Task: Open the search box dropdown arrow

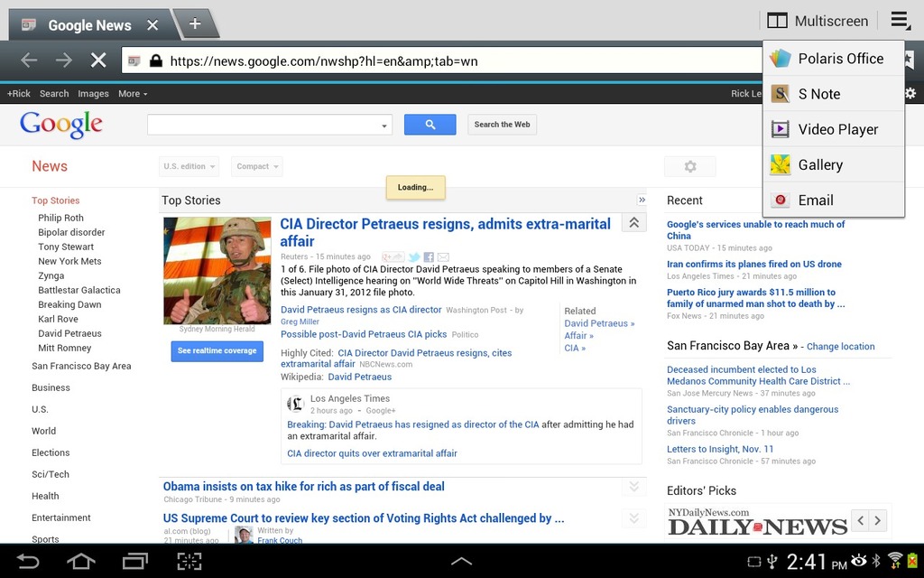Action: coord(384,125)
